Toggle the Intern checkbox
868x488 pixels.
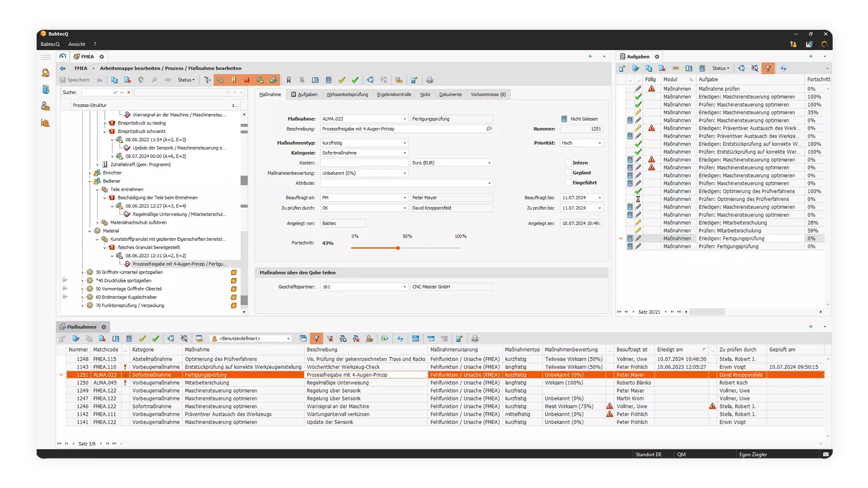click(x=568, y=163)
